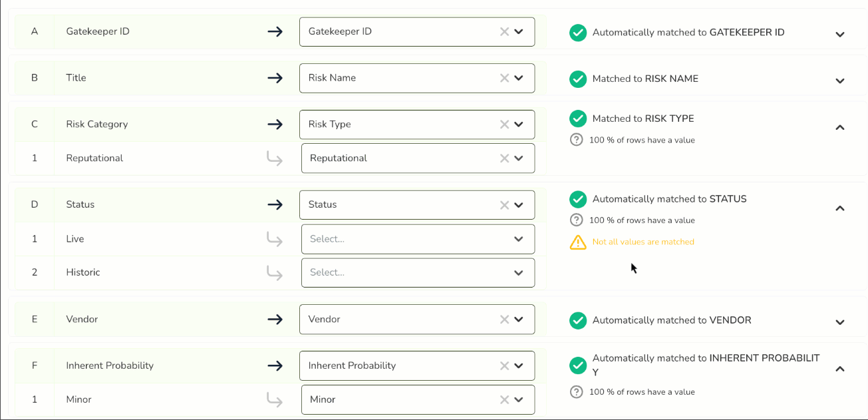Open the Risk Type dropdown options
This screenshot has height=420, width=868.
pyautogui.click(x=519, y=124)
